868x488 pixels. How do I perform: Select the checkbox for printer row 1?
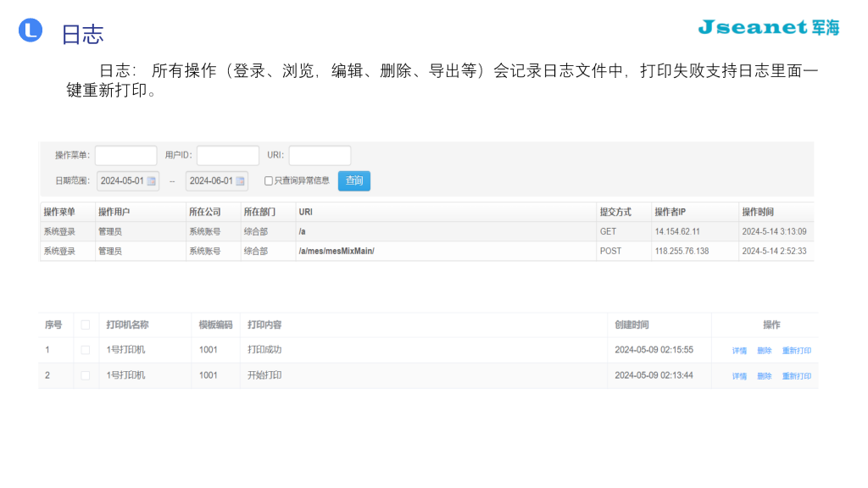(x=86, y=350)
